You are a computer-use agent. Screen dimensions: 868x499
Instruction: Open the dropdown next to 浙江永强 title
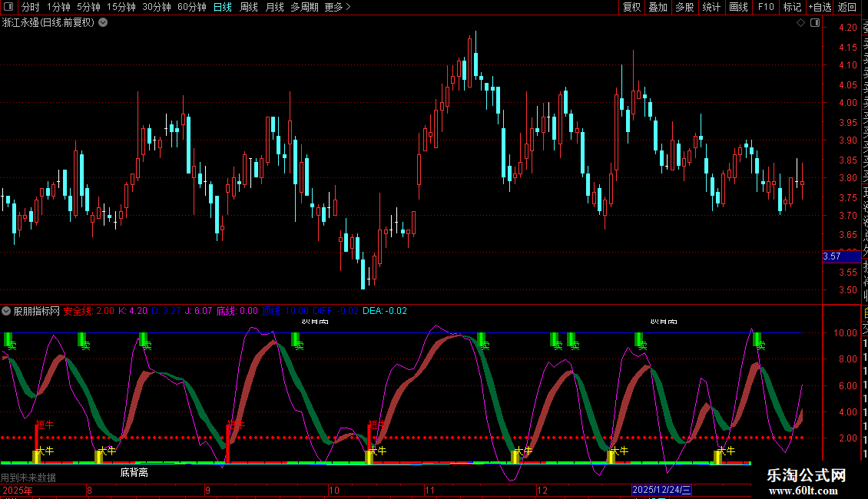tap(103, 23)
